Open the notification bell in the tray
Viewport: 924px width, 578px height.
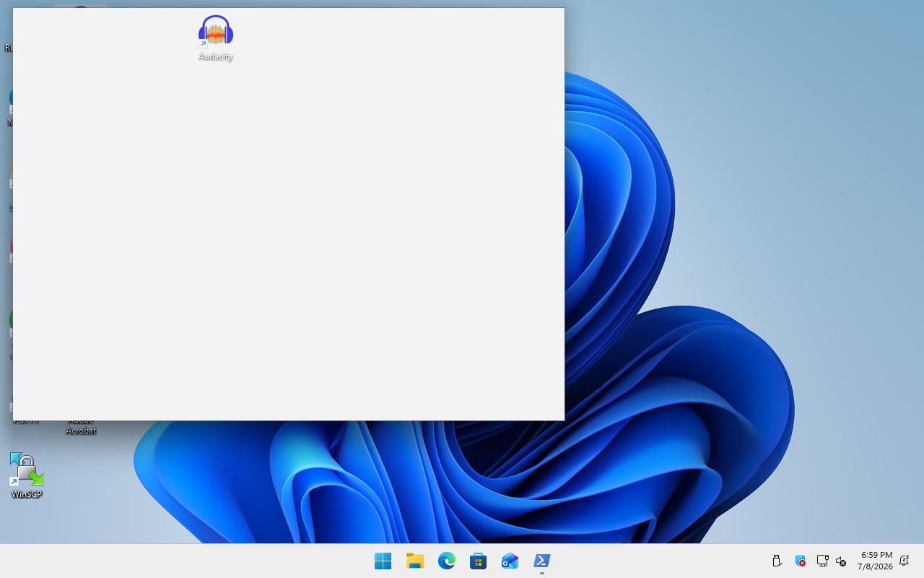coord(904,561)
